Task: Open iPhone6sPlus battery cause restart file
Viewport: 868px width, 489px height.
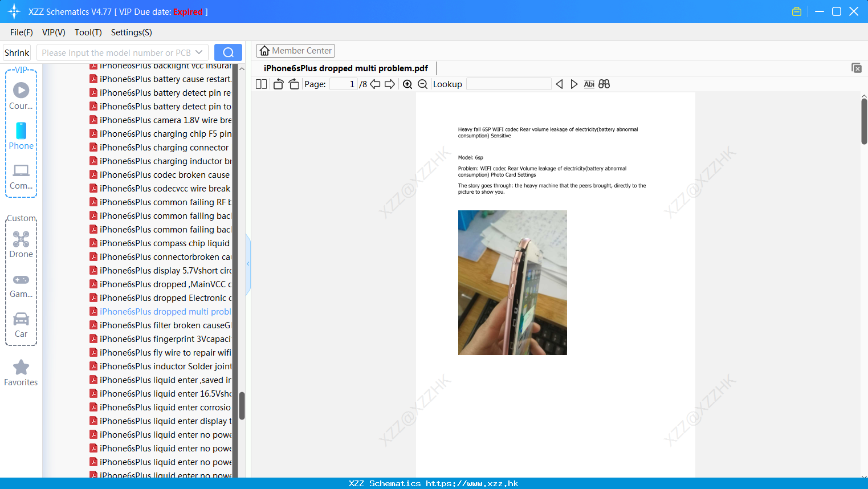Action: point(161,79)
